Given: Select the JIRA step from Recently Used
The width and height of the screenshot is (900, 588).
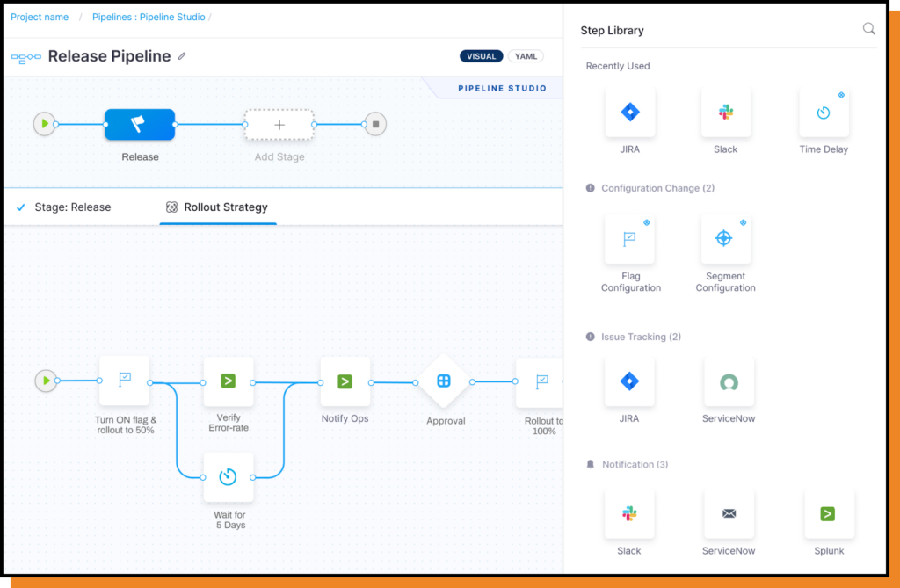Looking at the screenshot, I should pyautogui.click(x=629, y=112).
